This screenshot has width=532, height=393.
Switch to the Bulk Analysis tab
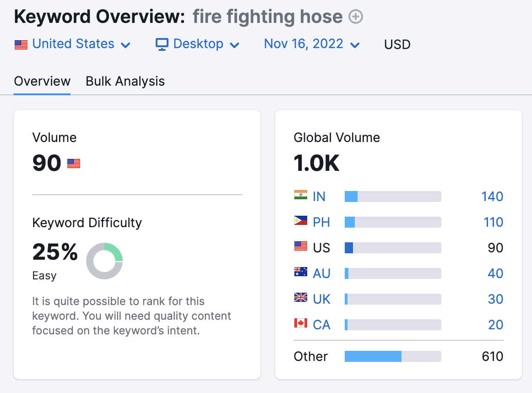pyautogui.click(x=125, y=82)
